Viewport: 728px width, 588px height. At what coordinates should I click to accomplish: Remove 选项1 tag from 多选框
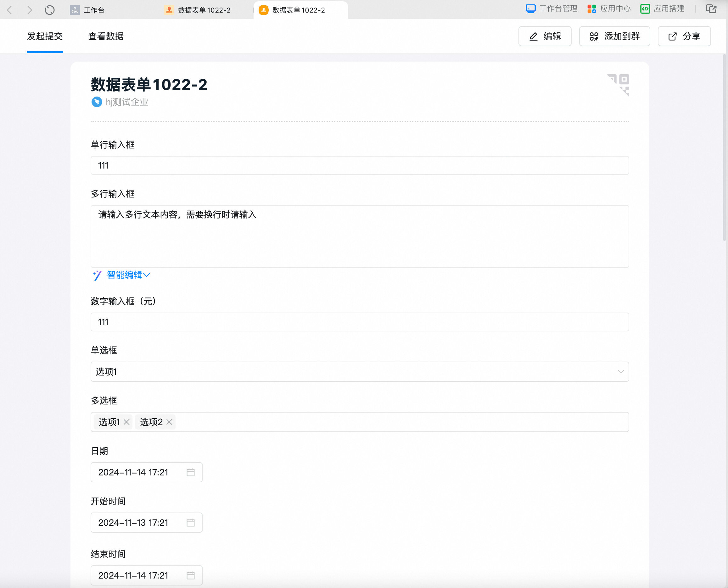pos(126,422)
